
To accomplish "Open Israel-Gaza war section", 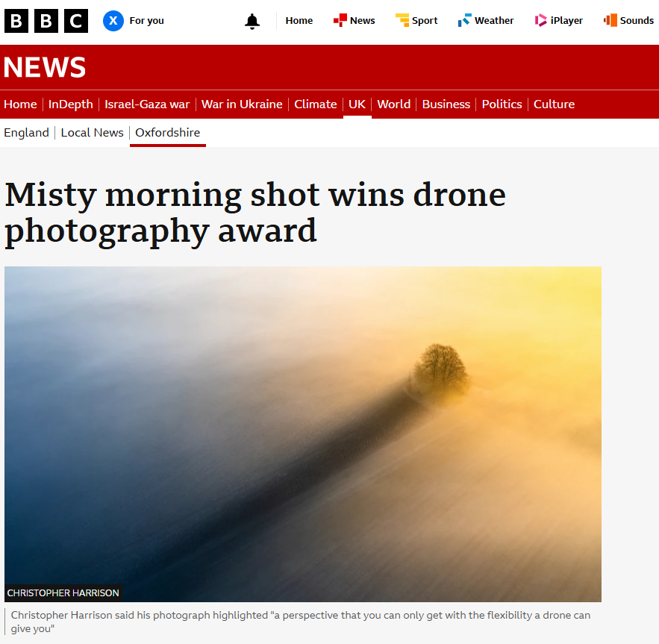I will click(x=147, y=104).
